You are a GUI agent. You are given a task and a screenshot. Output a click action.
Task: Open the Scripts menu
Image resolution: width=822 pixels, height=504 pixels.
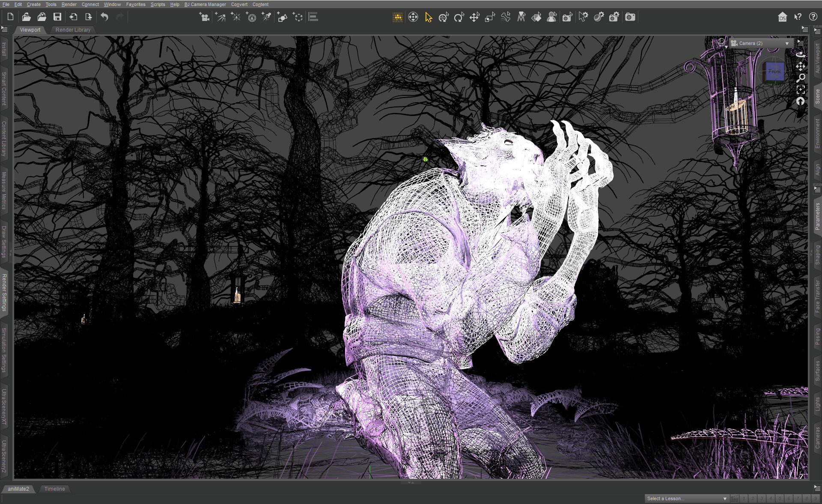[x=158, y=4]
